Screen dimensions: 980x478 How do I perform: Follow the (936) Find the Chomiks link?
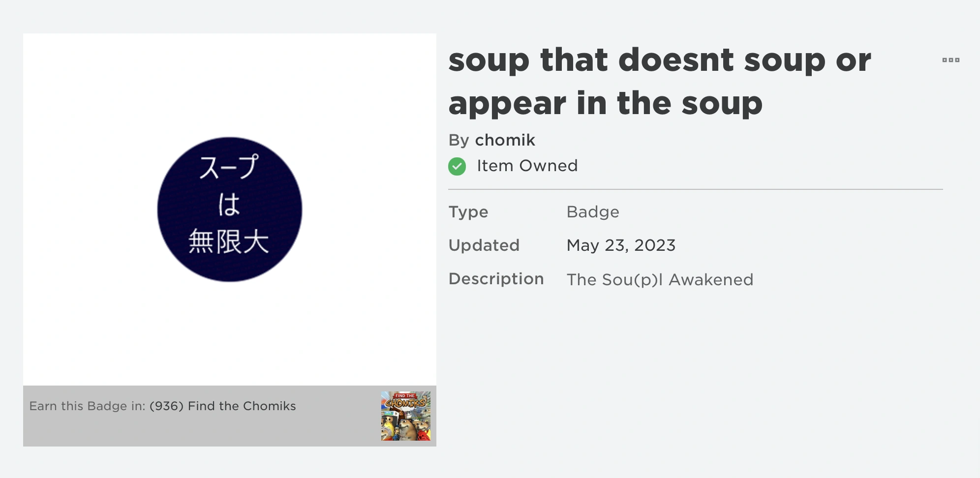222,406
